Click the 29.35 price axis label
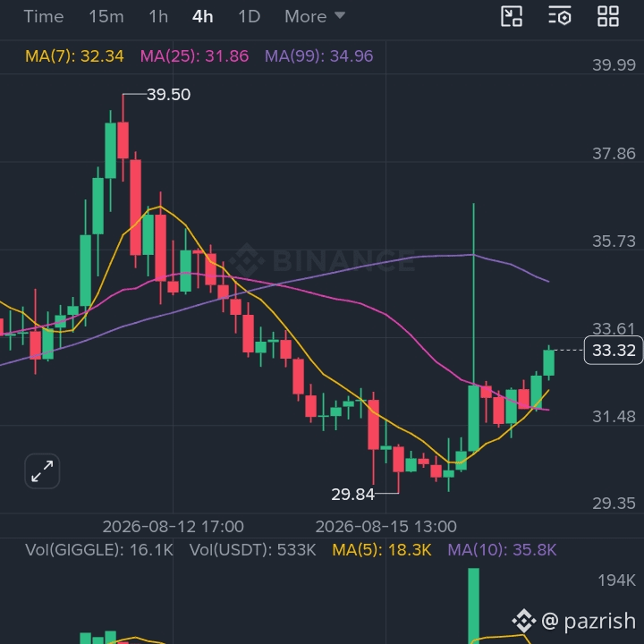 (614, 504)
